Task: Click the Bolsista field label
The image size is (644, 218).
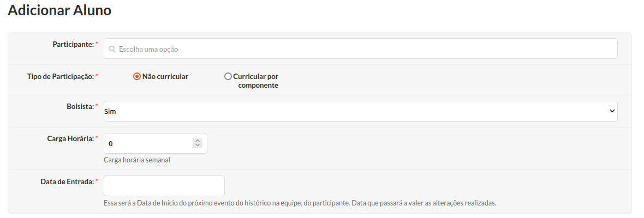Action: coord(80,106)
